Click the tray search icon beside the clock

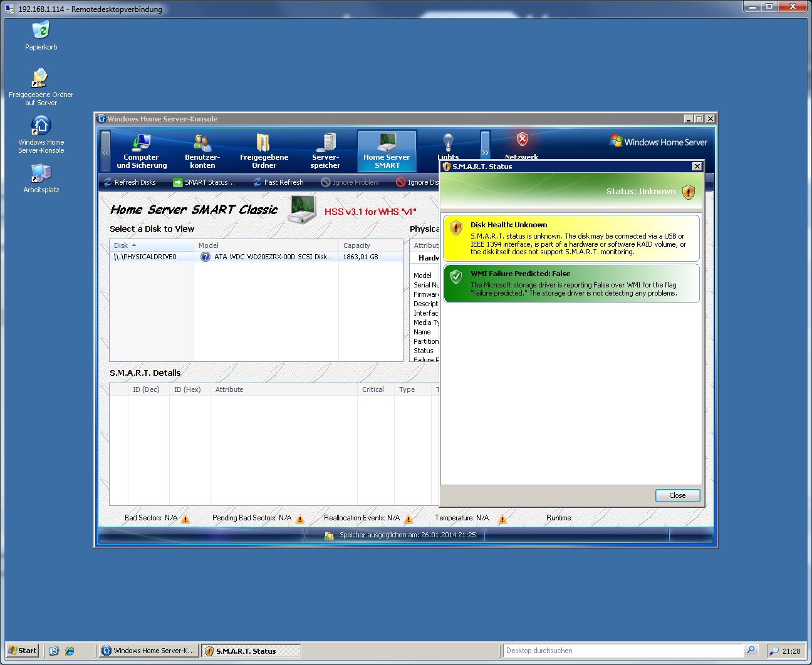tap(774, 651)
